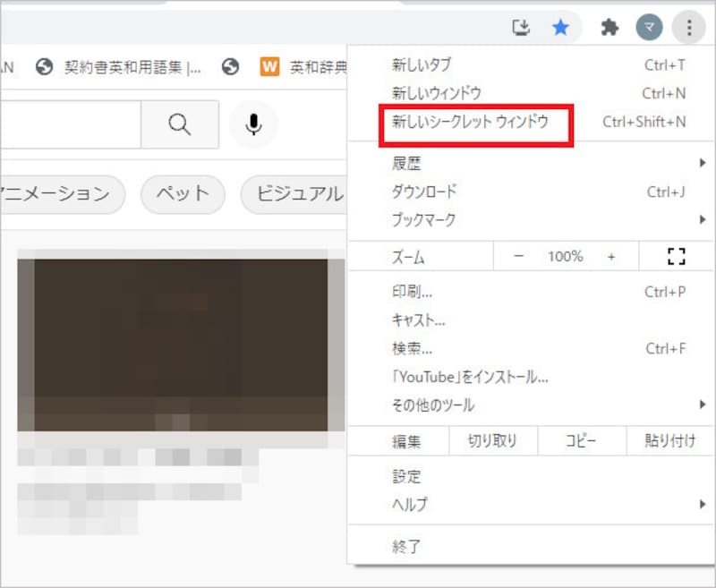Open 設定 from the menu
Image resolution: width=716 pixels, height=588 pixels.
click(x=407, y=476)
